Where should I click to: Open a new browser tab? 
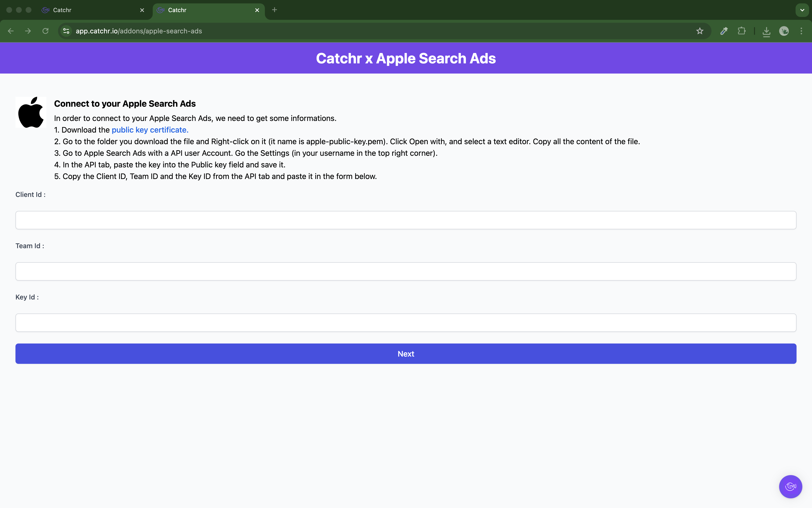tap(275, 10)
